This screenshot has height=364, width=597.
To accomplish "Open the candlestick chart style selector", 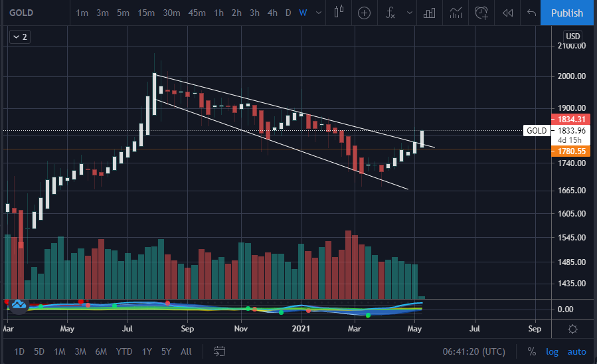I will tap(339, 13).
